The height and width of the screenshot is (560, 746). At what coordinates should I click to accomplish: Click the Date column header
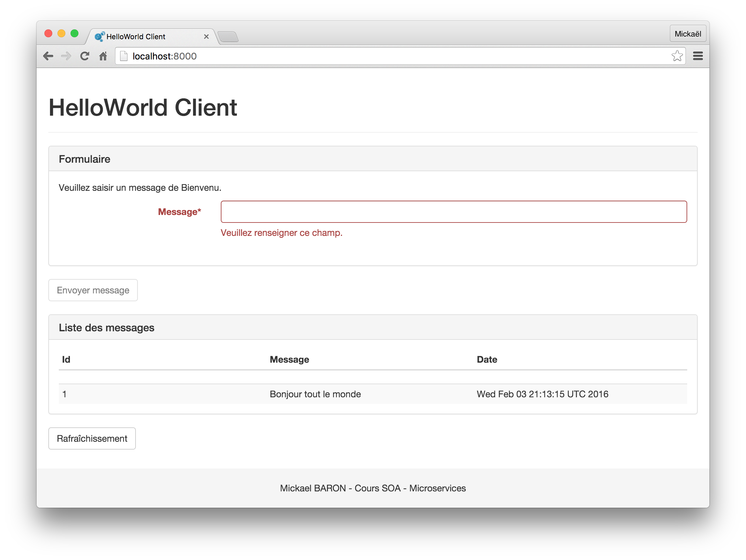(x=487, y=360)
